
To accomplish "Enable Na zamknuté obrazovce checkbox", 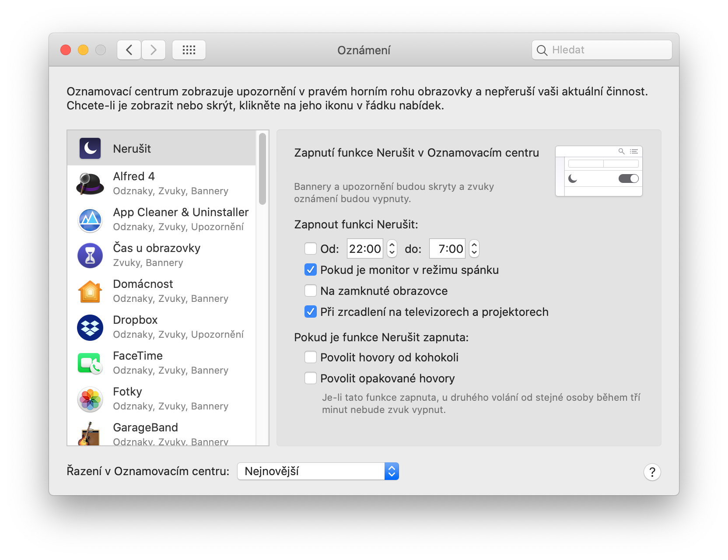I will [x=311, y=290].
